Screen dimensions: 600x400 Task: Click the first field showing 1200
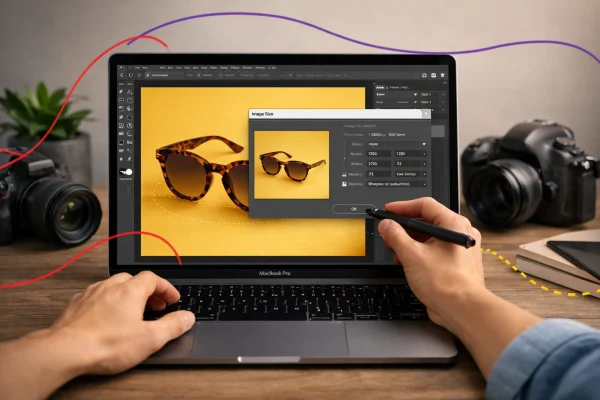[378, 153]
